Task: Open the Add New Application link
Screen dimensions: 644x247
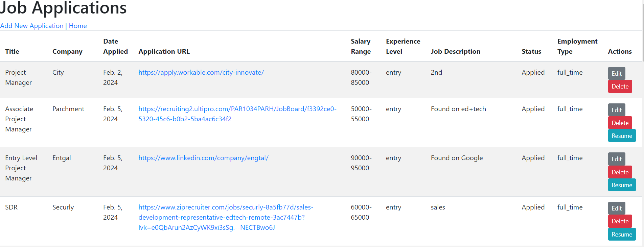Action: pyautogui.click(x=32, y=26)
